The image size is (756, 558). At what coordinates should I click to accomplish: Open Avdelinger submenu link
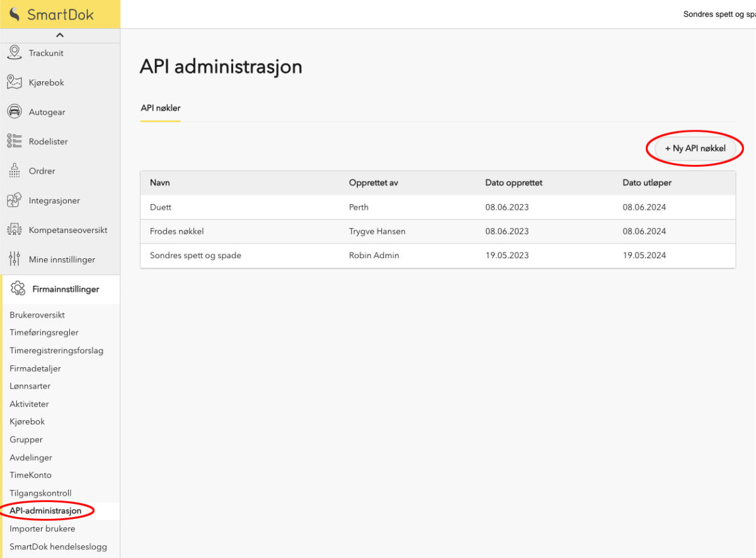pos(31,457)
